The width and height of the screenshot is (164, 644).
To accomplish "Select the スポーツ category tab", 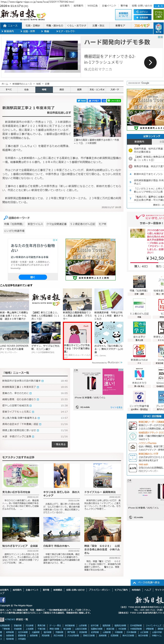I will point(115,89).
